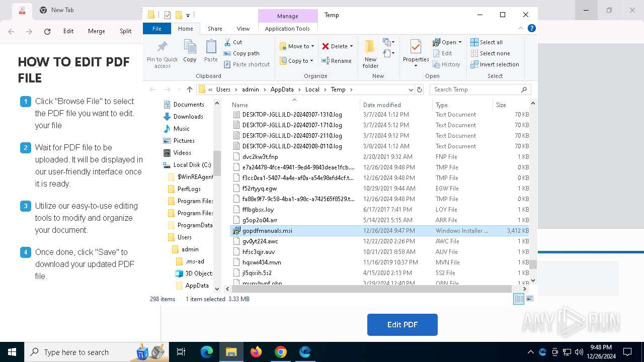The height and width of the screenshot is (362, 644).
Task: Switch to Details view icon in status bar
Action: [x=519, y=299]
